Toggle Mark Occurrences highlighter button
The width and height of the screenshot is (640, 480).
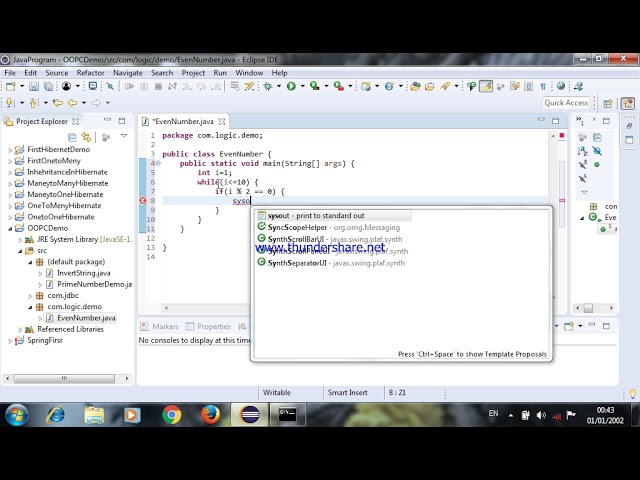(x=486, y=86)
